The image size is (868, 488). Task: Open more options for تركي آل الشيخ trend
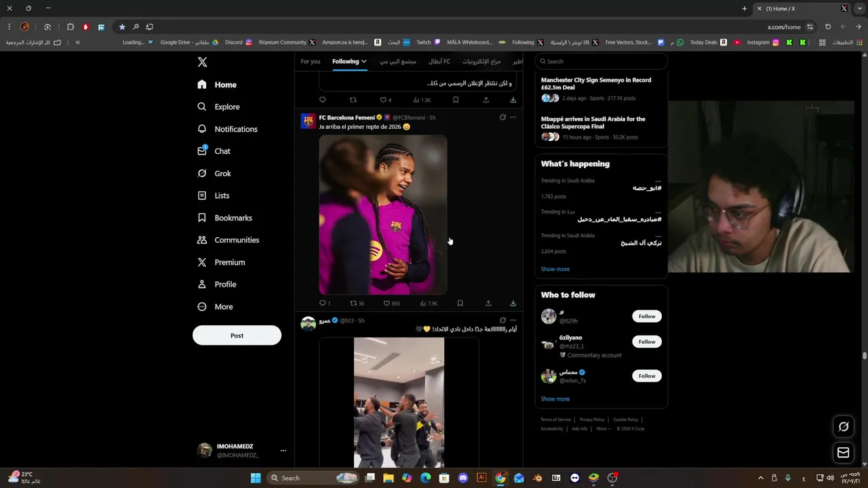coord(658,236)
